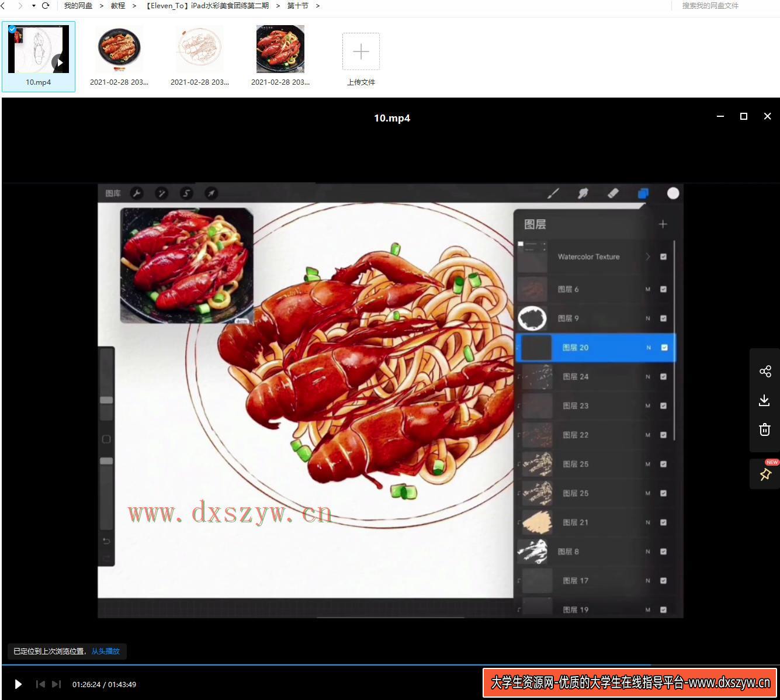The image size is (780, 700).
Task: Expand the Watercolor Texture group chevron
Action: 647,257
